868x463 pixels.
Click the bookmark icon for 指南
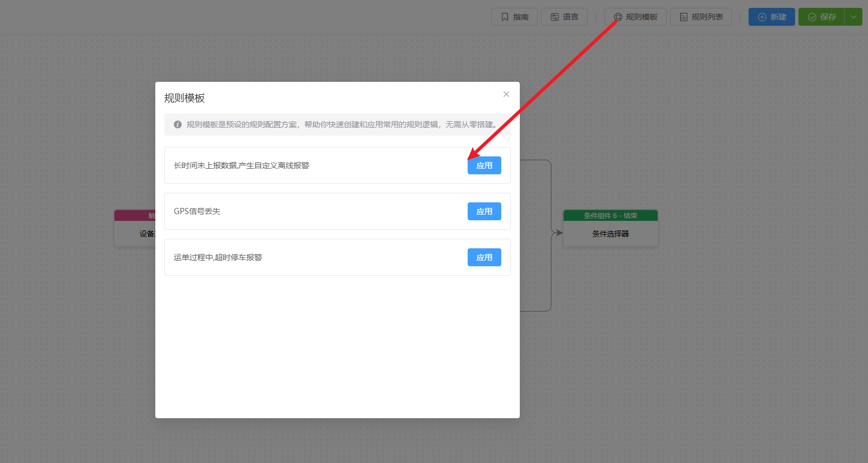505,17
